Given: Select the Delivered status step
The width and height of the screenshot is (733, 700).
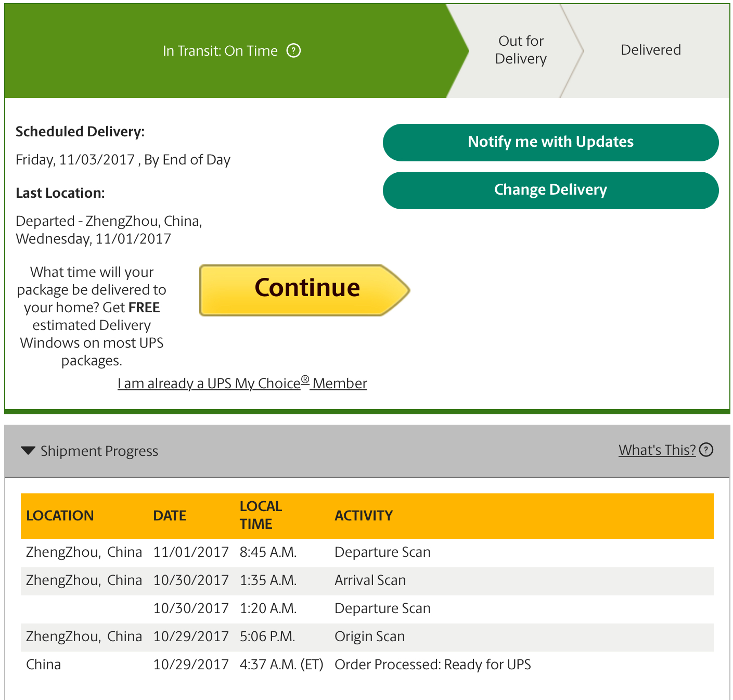Looking at the screenshot, I should point(651,50).
